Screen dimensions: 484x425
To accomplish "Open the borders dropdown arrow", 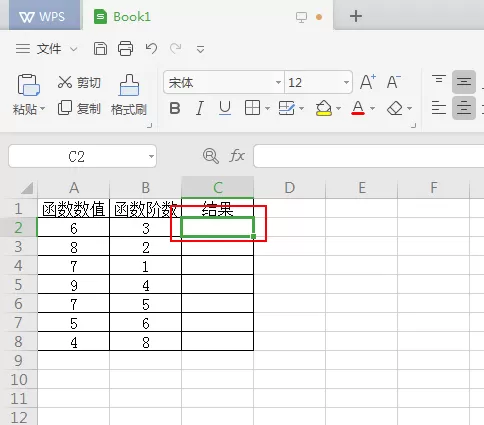I will (267, 108).
